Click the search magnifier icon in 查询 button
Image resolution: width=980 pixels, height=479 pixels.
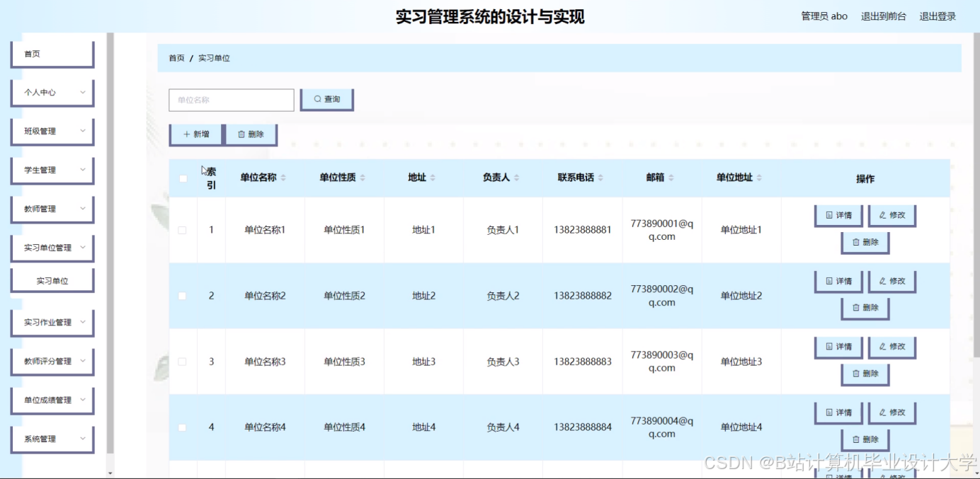click(317, 100)
